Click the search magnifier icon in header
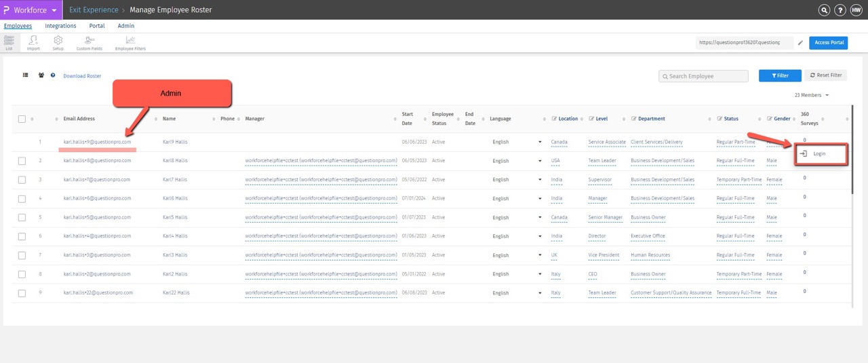Image resolution: width=868 pixels, height=363 pixels. point(823,10)
